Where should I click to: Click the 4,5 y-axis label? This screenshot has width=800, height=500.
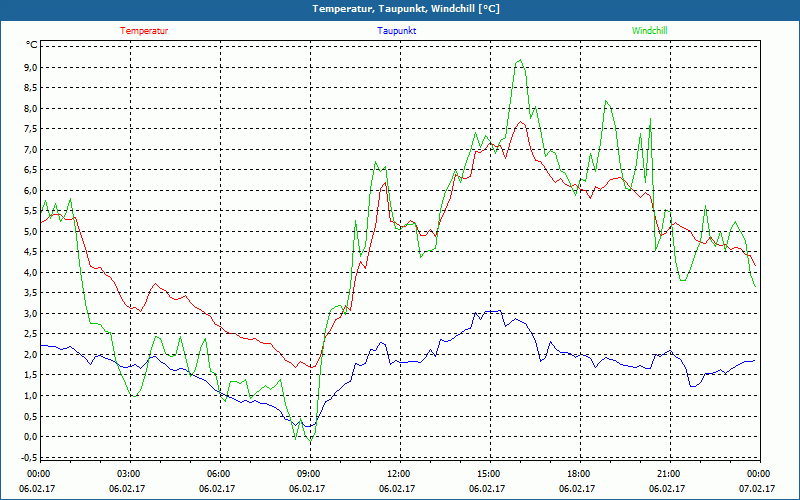32,252
